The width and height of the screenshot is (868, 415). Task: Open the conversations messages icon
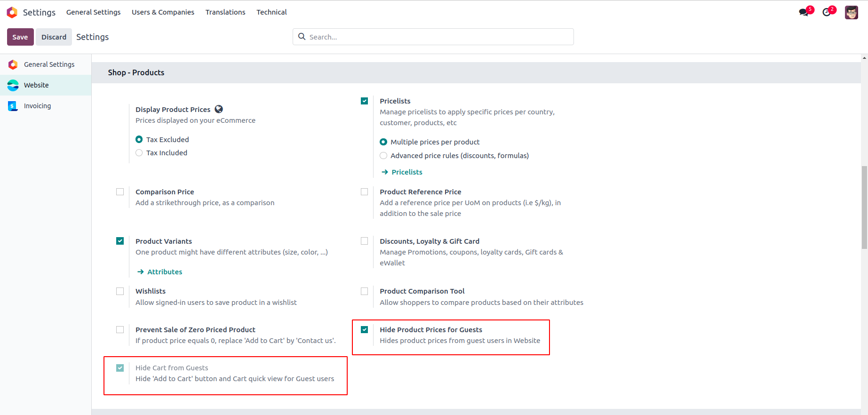click(804, 12)
